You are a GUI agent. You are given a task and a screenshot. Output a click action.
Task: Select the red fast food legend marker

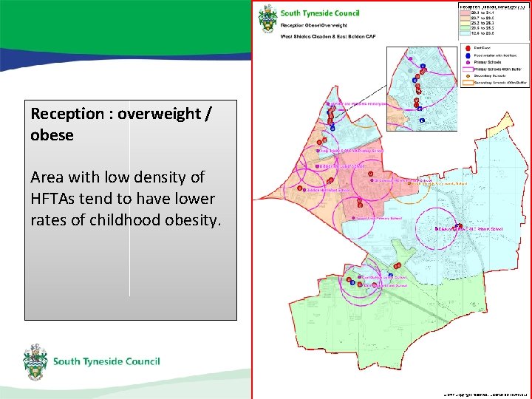[468, 49]
